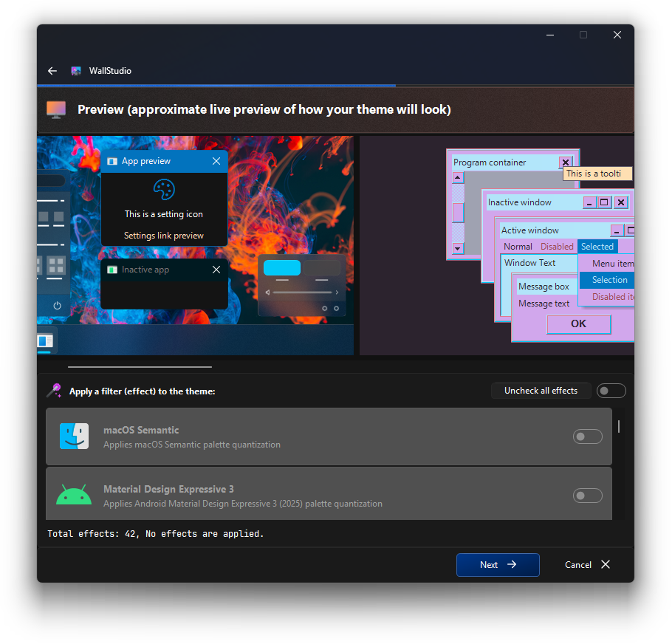Click the 'This is a toolti' tooltip
Image resolution: width=672 pixels, height=644 pixels.
(x=597, y=174)
